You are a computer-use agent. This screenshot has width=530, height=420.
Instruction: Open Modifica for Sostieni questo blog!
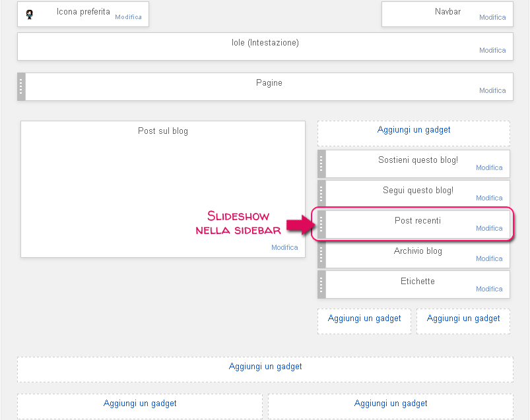489,167
